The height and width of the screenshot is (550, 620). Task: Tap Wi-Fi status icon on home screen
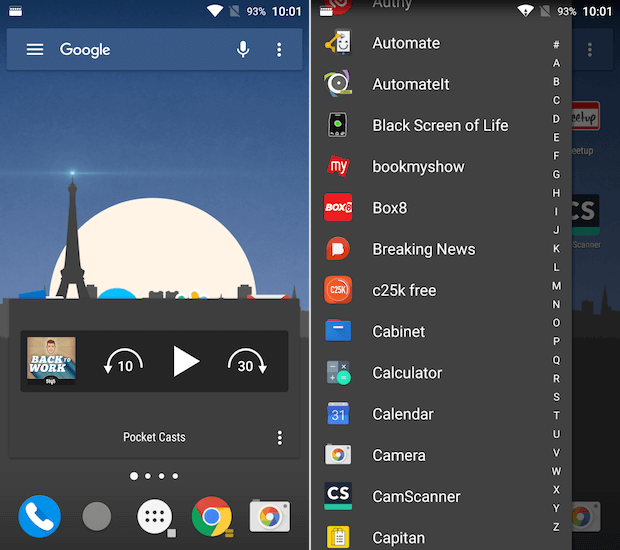215,11
